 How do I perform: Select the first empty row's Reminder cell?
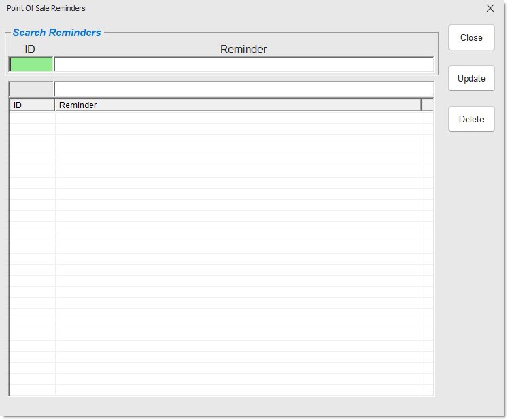(238, 118)
